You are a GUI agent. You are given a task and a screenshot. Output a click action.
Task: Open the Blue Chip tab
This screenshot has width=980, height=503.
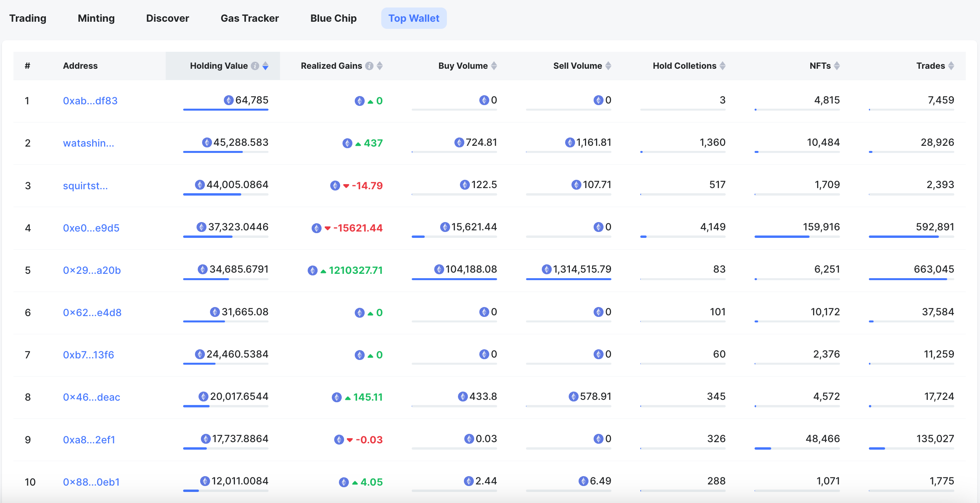[x=333, y=18]
